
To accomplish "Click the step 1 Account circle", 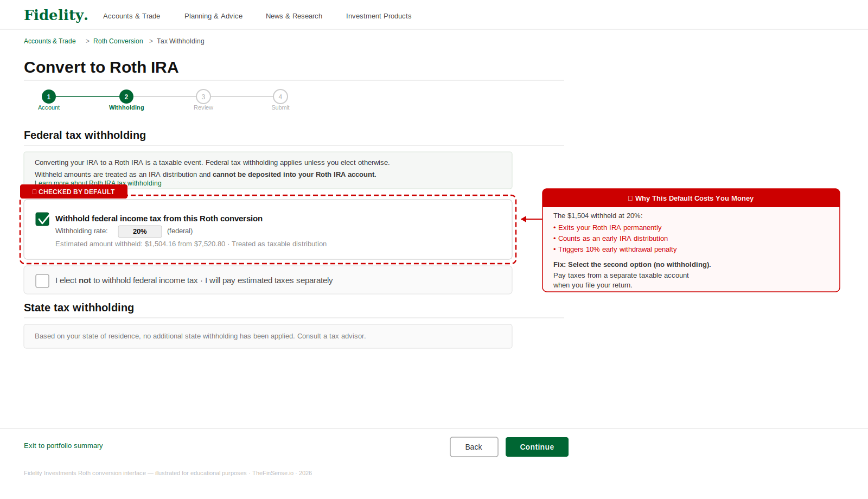I will click(48, 97).
